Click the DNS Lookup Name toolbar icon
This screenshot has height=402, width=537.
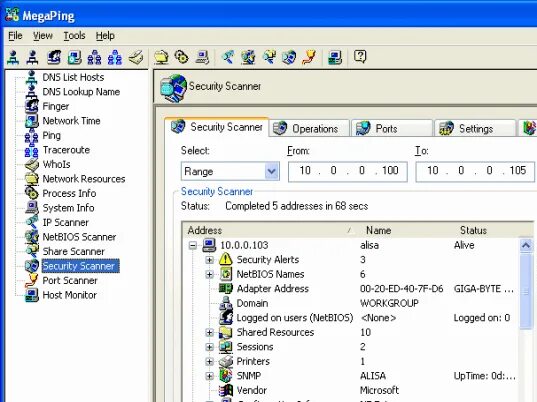pos(33,57)
